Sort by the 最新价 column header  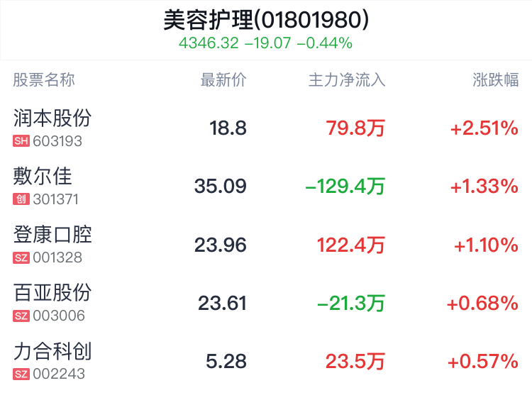pos(223,80)
